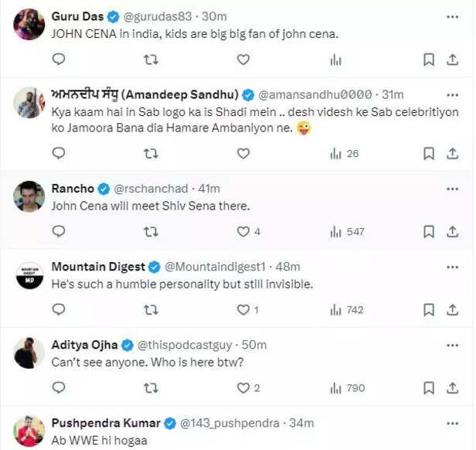The width and height of the screenshot is (476, 450).
Task: Share Guru Das's tweet
Action: point(454,60)
